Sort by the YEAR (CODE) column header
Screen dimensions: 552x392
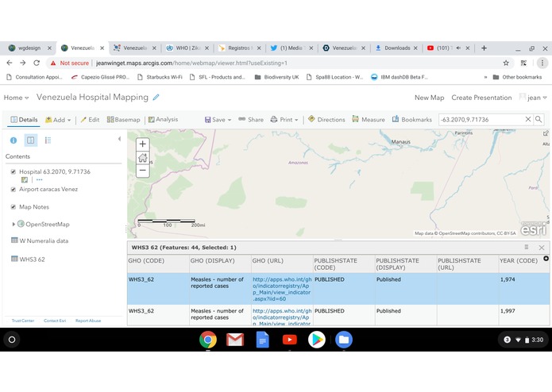(519, 260)
